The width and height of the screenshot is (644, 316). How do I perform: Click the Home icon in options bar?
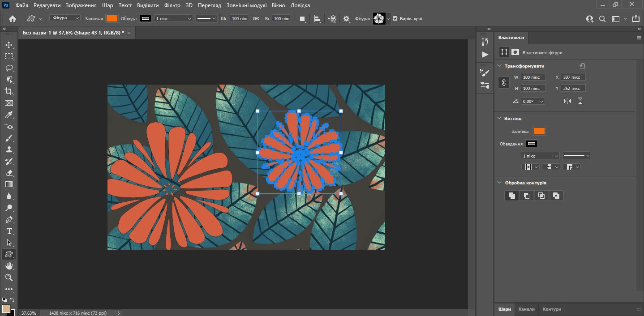point(13,19)
